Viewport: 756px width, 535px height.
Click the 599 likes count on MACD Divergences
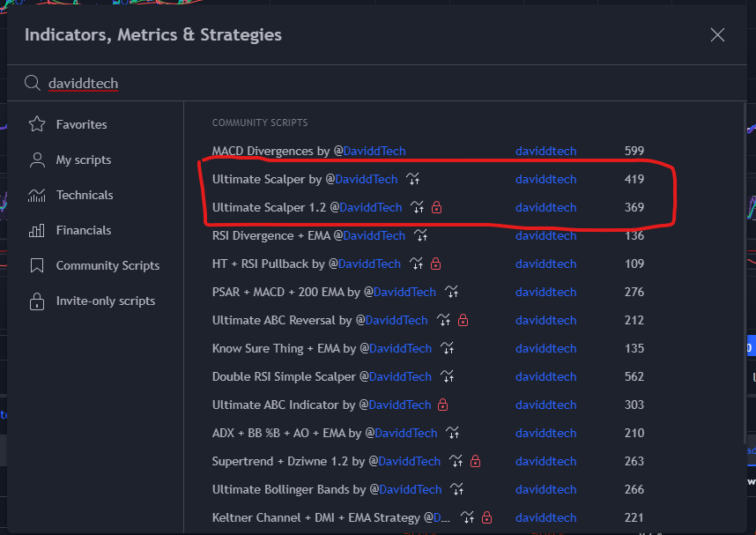pyautogui.click(x=634, y=151)
